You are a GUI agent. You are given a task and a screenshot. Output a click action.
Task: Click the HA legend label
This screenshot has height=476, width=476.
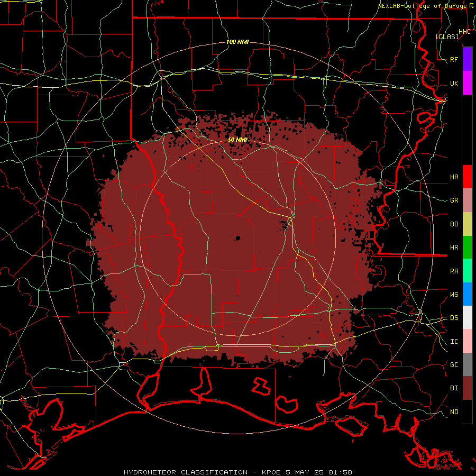point(454,177)
